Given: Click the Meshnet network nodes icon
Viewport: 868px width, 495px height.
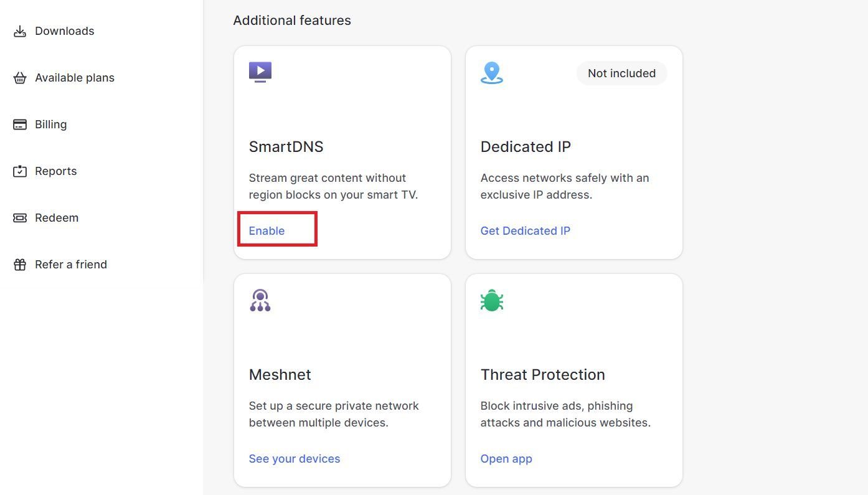Looking at the screenshot, I should click(260, 300).
